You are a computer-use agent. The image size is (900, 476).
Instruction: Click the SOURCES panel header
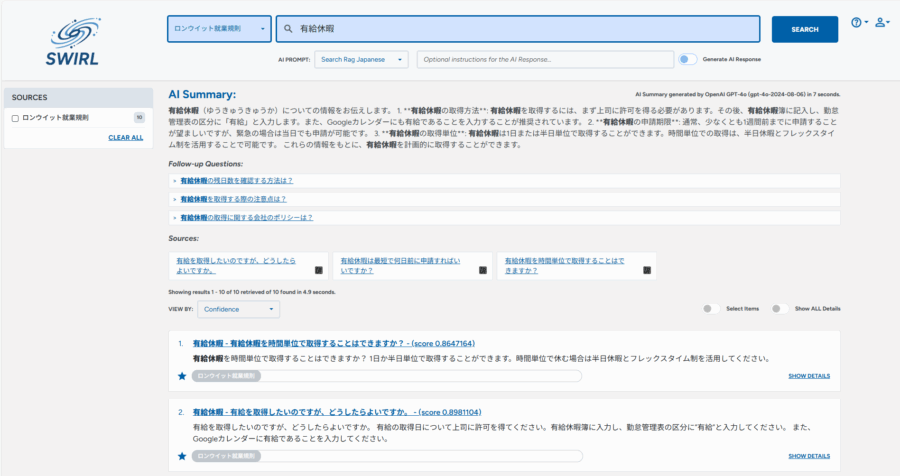tap(79, 98)
